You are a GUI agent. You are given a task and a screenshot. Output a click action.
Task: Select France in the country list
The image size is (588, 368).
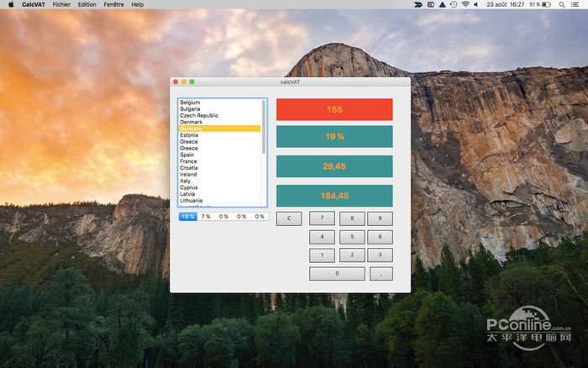pyautogui.click(x=189, y=161)
